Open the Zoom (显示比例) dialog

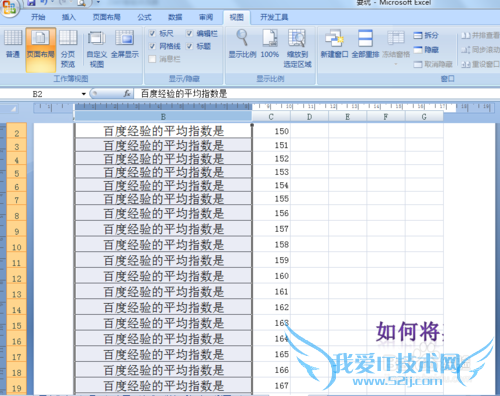(242, 44)
